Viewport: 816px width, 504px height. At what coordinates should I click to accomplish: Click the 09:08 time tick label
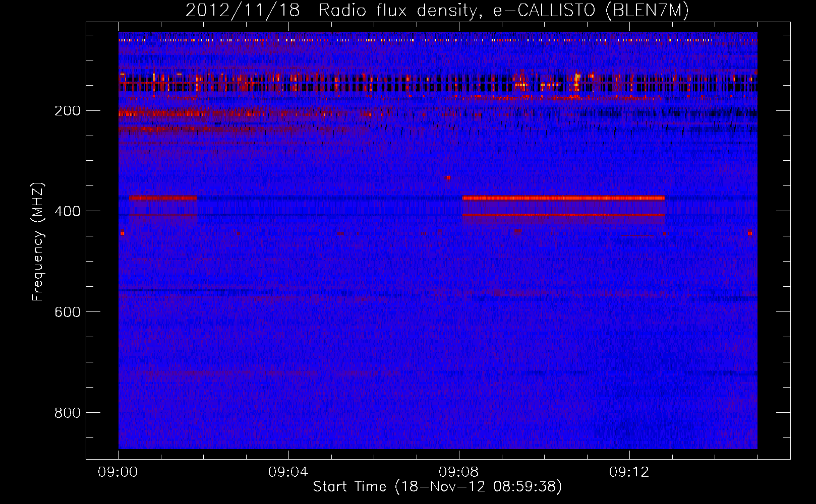pos(459,472)
